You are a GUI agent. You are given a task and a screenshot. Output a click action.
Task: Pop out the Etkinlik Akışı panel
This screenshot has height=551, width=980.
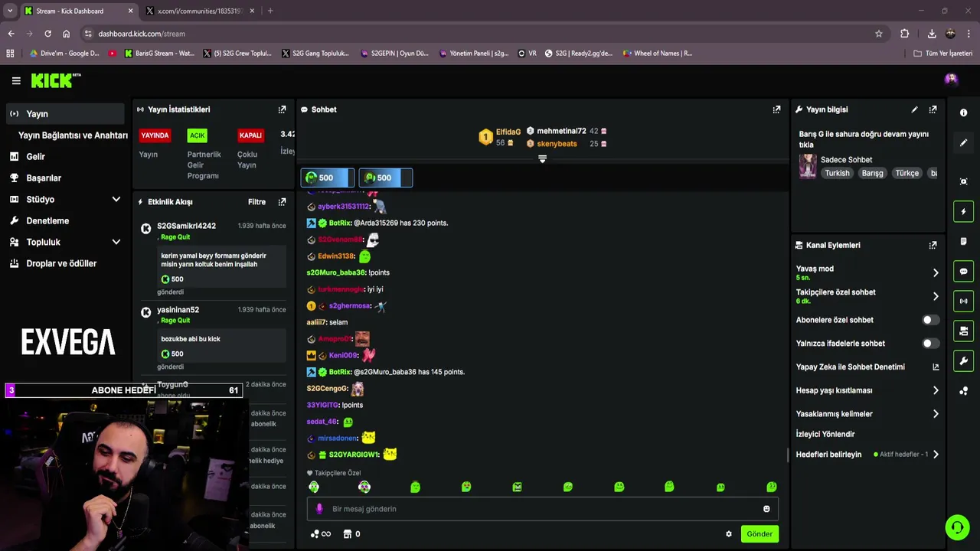click(282, 202)
